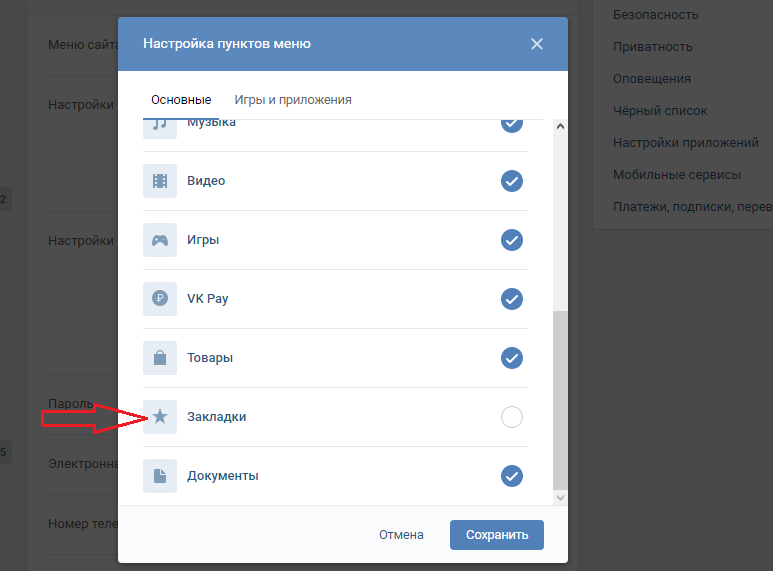Uncheck the Музыка menu item checkmark
Viewport: 773px width, 571px height.
(512, 125)
